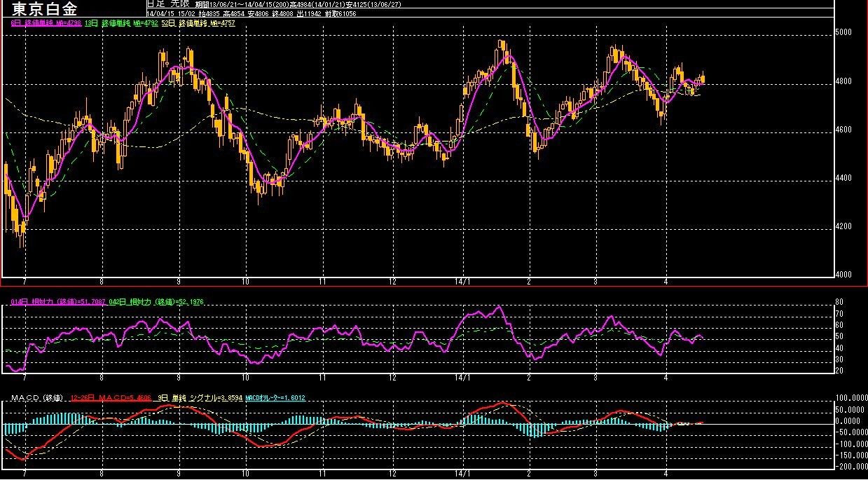Click the MACD (終値) panel label
This screenshot has height=480, width=868.
coord(38,397)
